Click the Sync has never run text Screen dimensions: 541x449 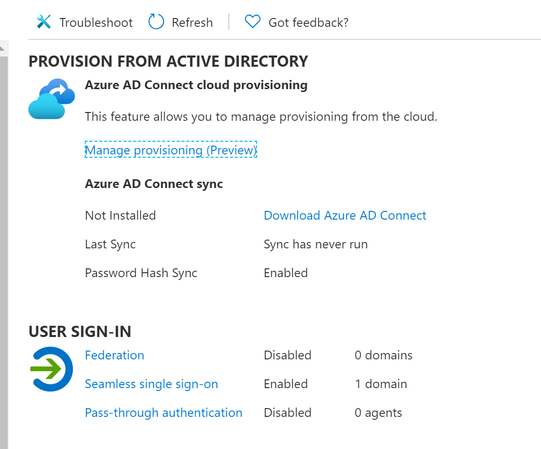click(316, 244)
